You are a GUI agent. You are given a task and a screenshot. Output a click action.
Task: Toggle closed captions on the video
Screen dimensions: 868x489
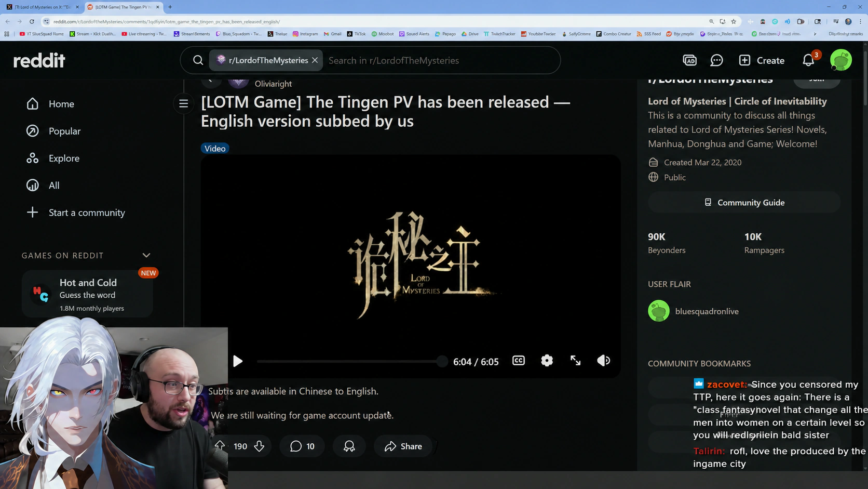click(x=518, y=361)
